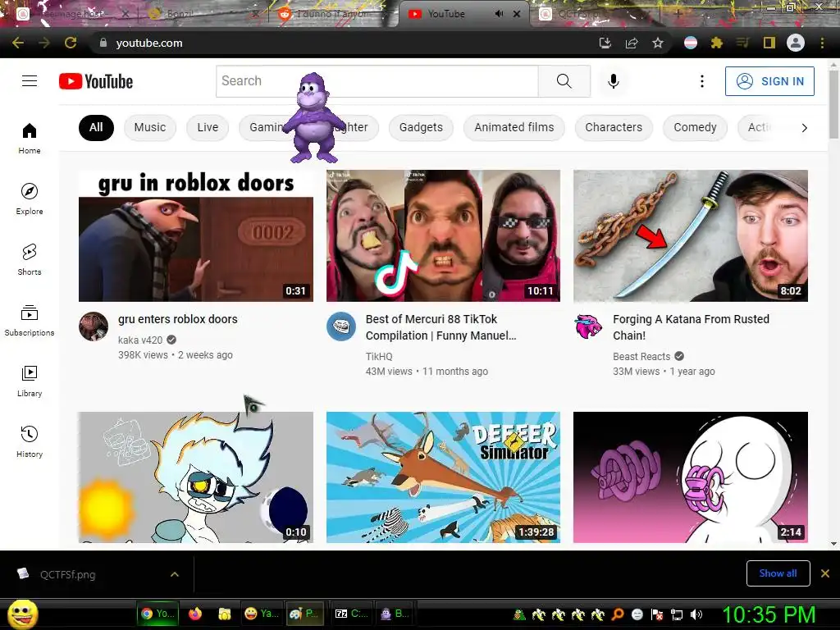The height and width of the screenshot is (630, 840).
Task: Show more filter chips with right chevron
Action: click(804, 127)
